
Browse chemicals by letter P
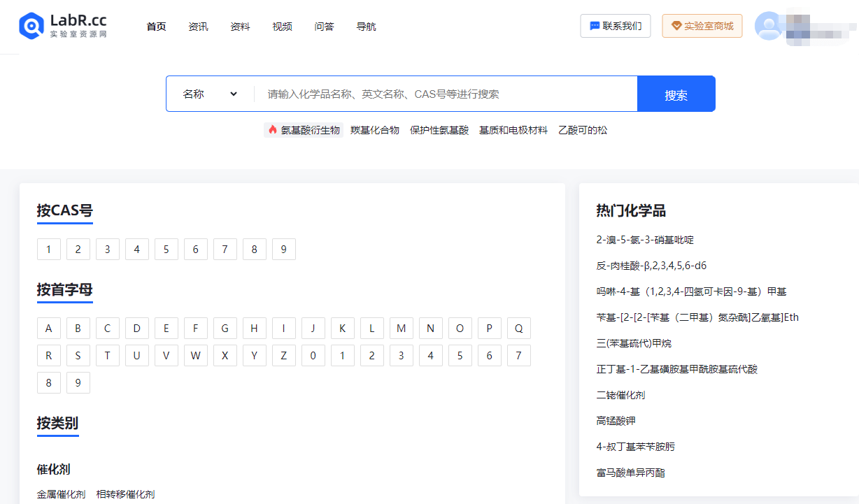[490, 329]
